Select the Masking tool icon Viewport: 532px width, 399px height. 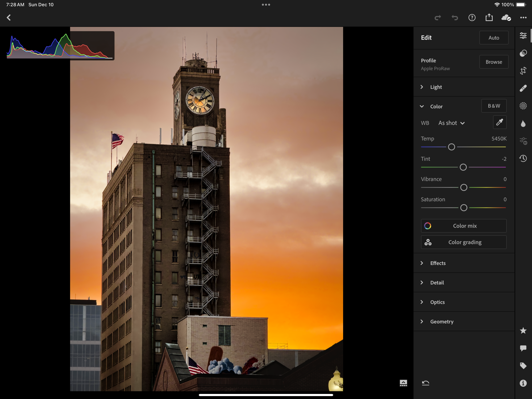click(x=523, y=106)
